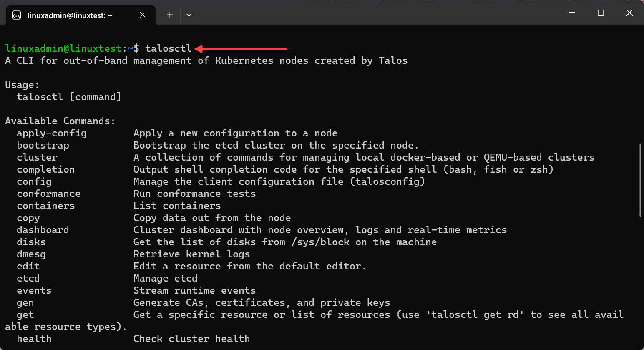Expand the profile dropdown chevron

point(189,15)
